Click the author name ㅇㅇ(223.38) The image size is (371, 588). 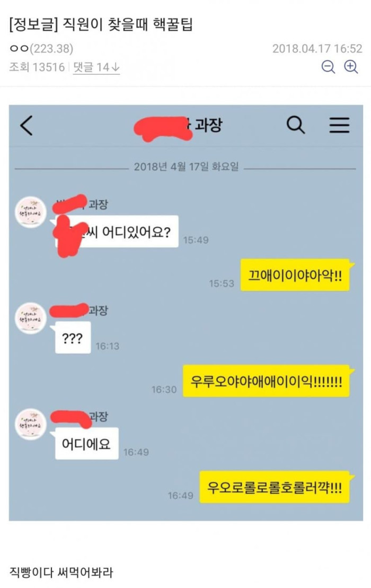tap(41, 48)
